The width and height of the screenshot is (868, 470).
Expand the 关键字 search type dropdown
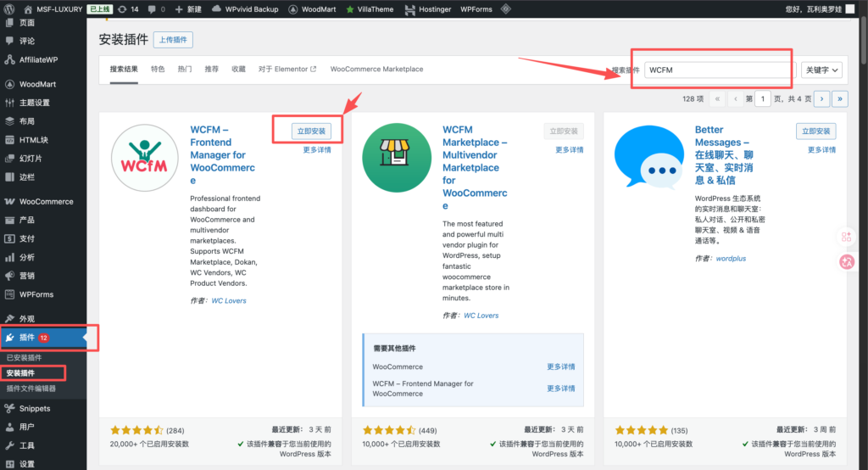point(822,70)
